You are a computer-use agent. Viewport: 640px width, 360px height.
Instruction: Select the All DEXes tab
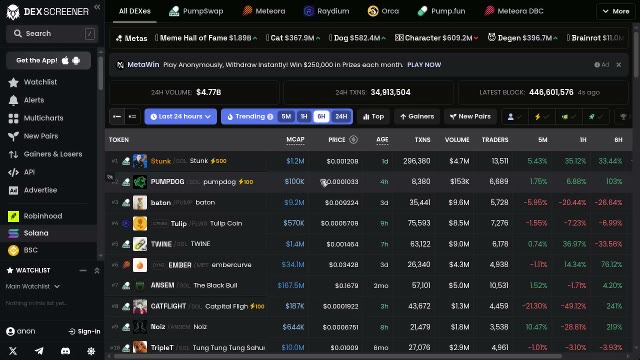tap(135, 11)
